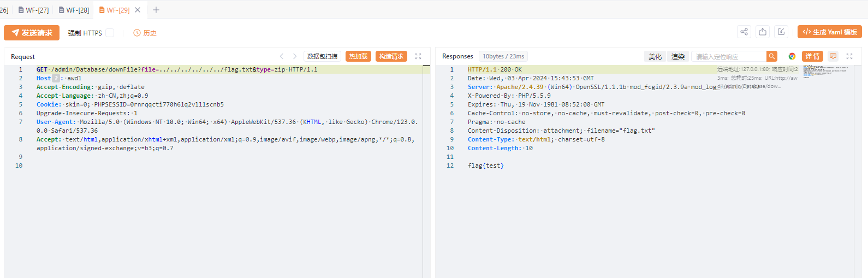
Task: Click the Content-Disposition response header line
Action: tap(561, 131)
